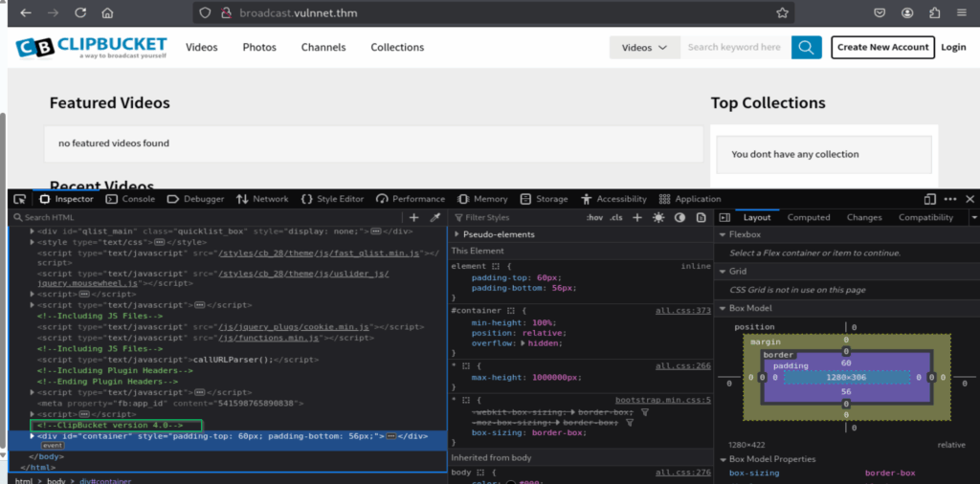Switch to the Console tab
This screenshot has height=484, width=980.
(130, 199)
